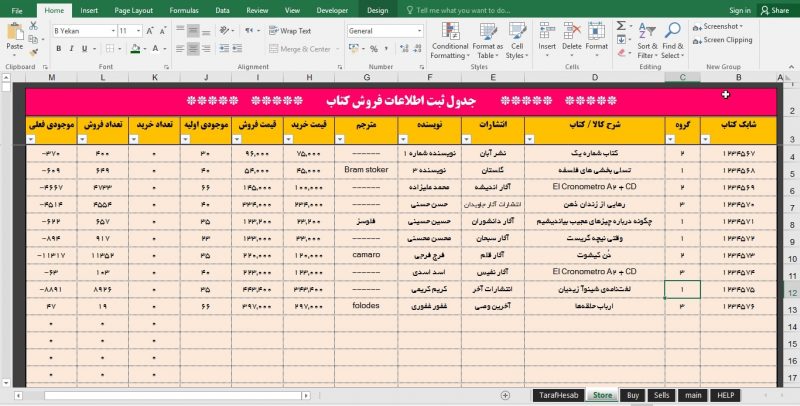Click the Cut scissors icon
The height and width of the screenshot is (406, 800).
point(34,26)
